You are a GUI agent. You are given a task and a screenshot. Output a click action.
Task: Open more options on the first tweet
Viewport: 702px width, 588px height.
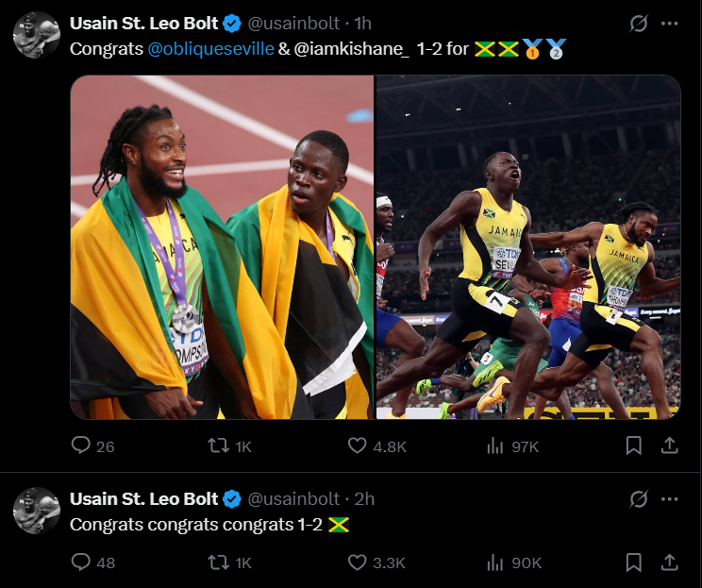[669, 24]
